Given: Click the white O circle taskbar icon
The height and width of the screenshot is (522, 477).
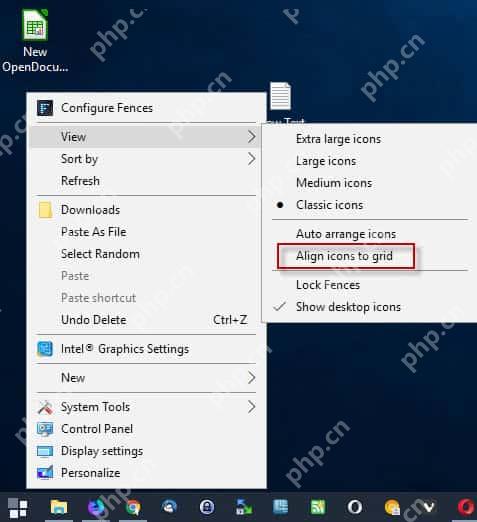Looking at the screenshot, I should click(x=355, y=507).
